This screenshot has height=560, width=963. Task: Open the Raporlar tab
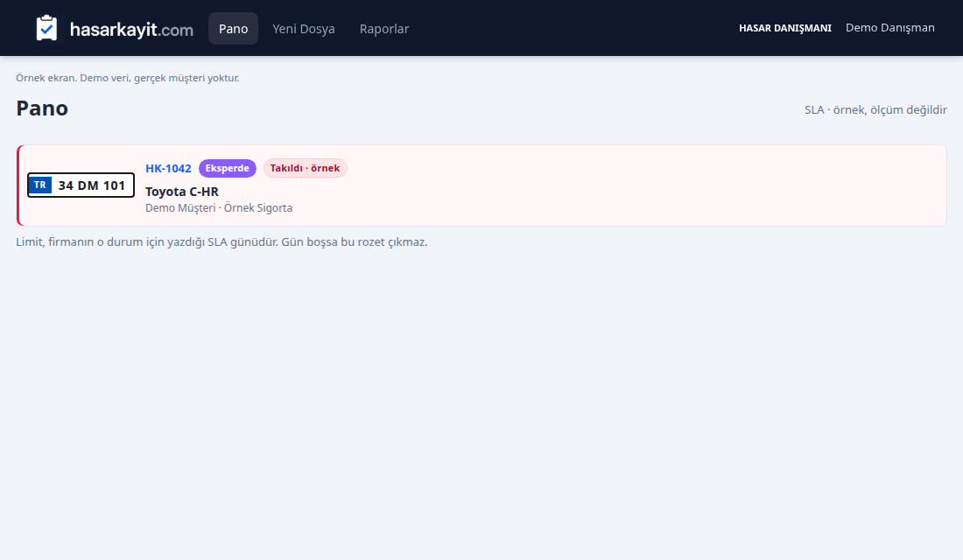384,29
